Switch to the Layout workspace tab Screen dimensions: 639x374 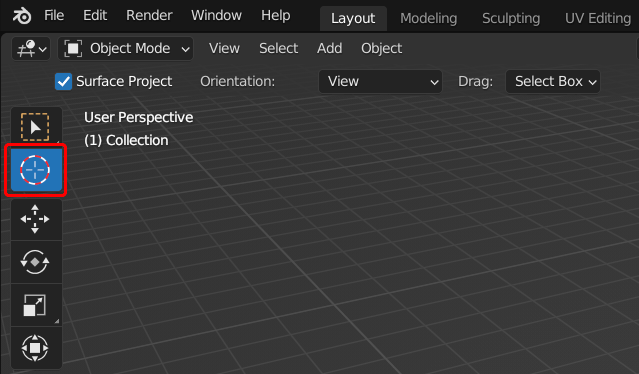click(353, 18)
